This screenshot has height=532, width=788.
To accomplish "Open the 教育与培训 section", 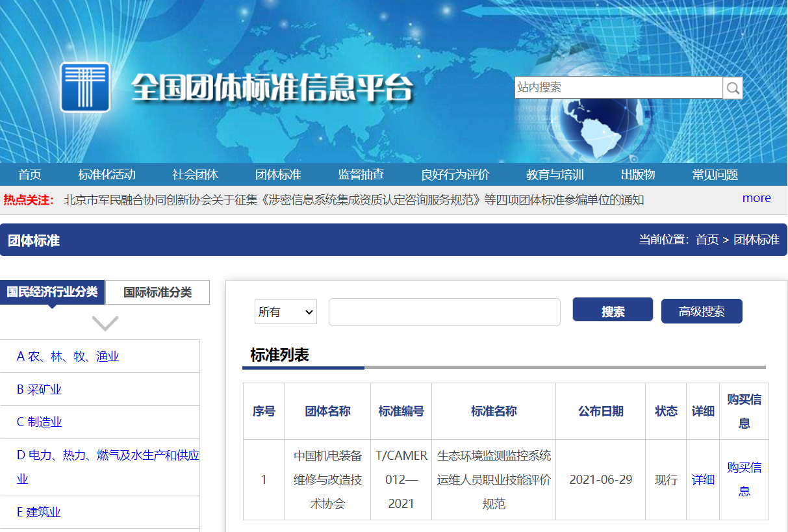I will click(554, 174).
